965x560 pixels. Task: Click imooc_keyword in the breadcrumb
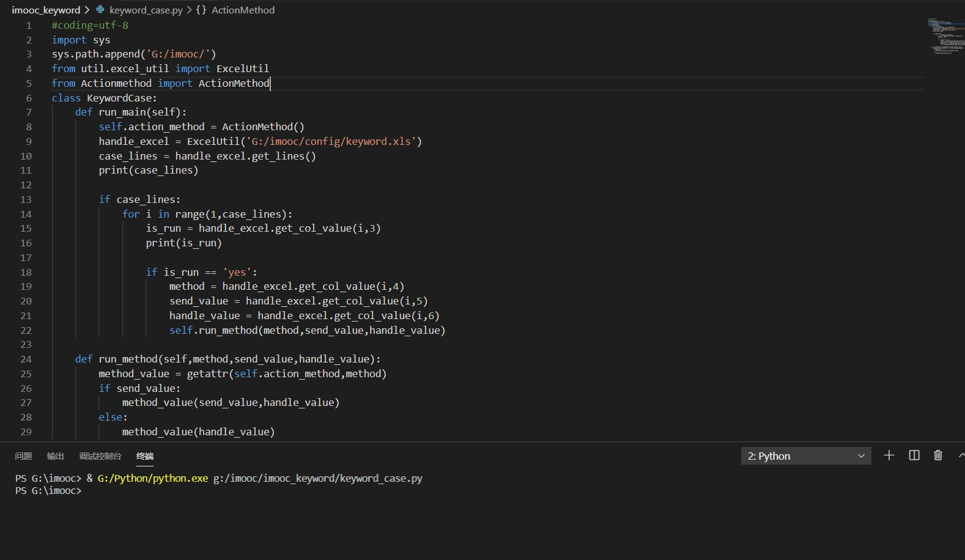click(46, 10)
